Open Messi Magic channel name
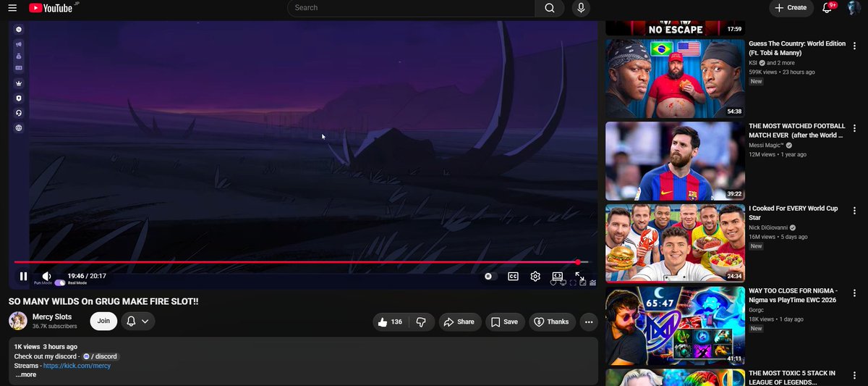Image resolution: width=868 pixels, height=386 pixels. [766, 145]
